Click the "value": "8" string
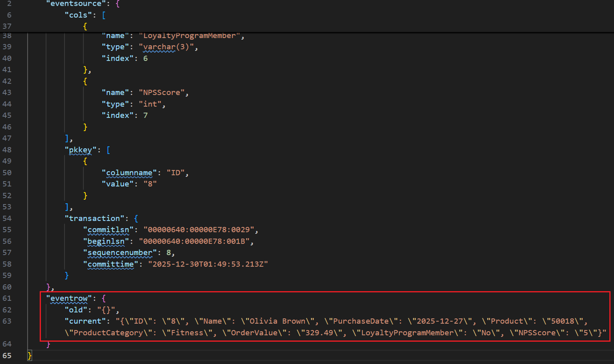This screenshot has width=614, height=364. coord(129,184)
